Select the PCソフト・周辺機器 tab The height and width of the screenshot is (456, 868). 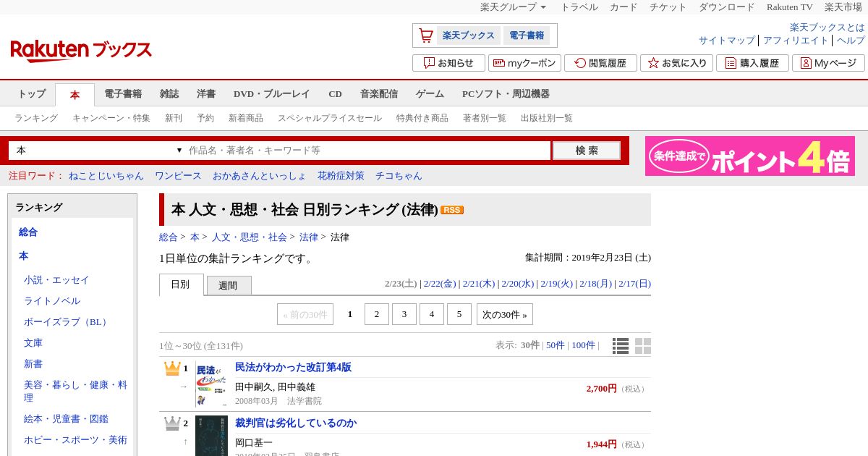click(x=506, y=94)
